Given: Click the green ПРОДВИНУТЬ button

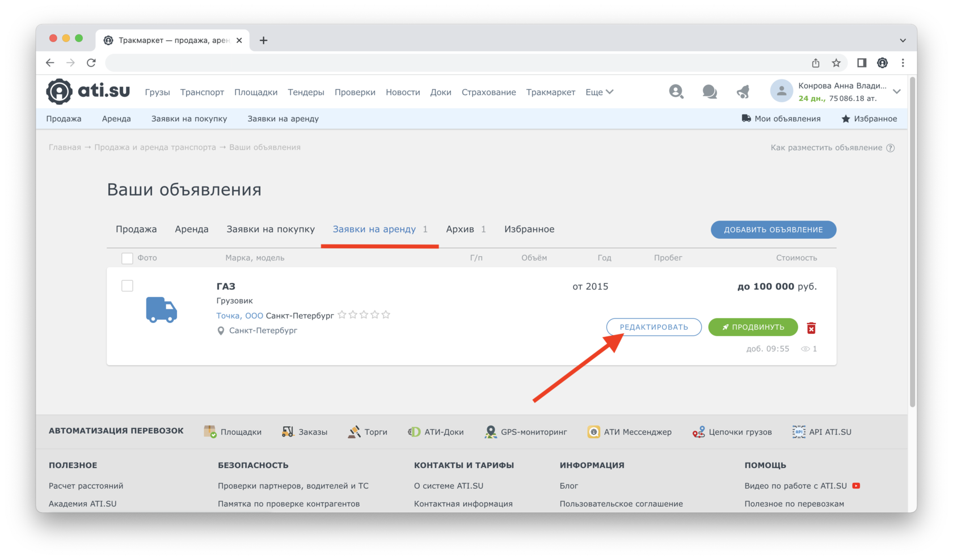Looking at the screenshot, I should click(x=753, y=327).
